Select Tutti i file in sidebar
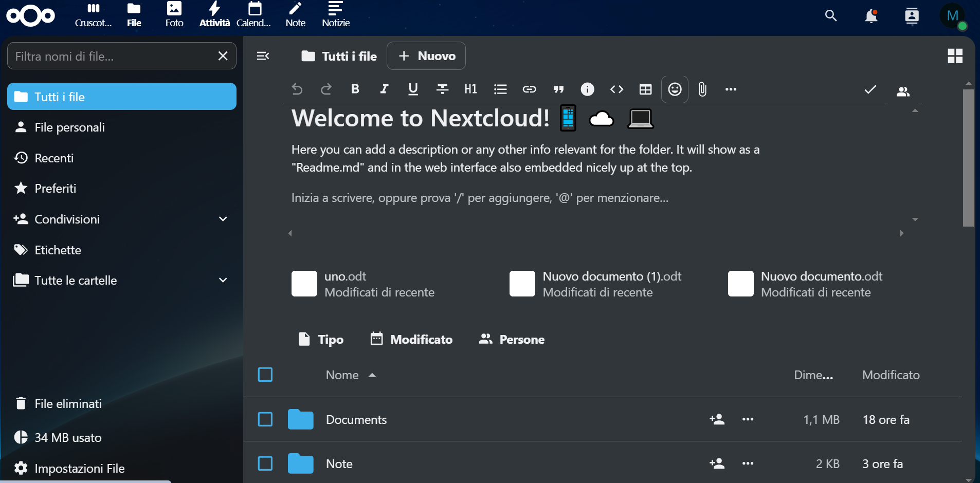Viewport: 980px width, 483px height. [122, 97]
